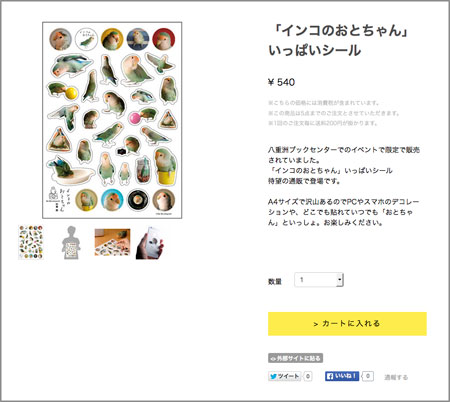Click the Facebook いいね! button
The width and height of the screenshot is (450, 402).
point(342,376)
